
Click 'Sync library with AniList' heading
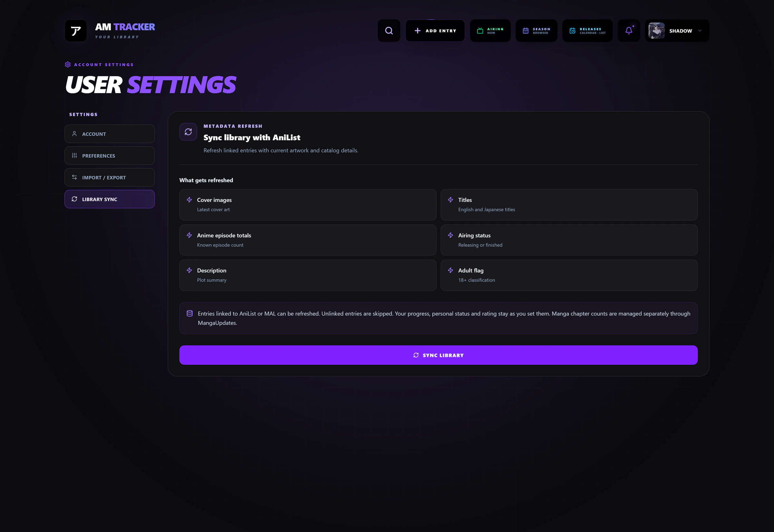(252, 137)
